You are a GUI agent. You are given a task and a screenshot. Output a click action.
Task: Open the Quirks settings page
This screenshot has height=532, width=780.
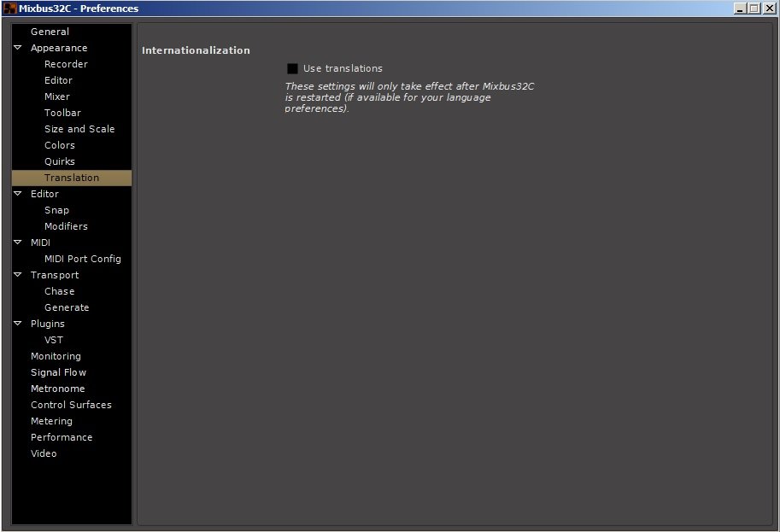pos(59,161)
